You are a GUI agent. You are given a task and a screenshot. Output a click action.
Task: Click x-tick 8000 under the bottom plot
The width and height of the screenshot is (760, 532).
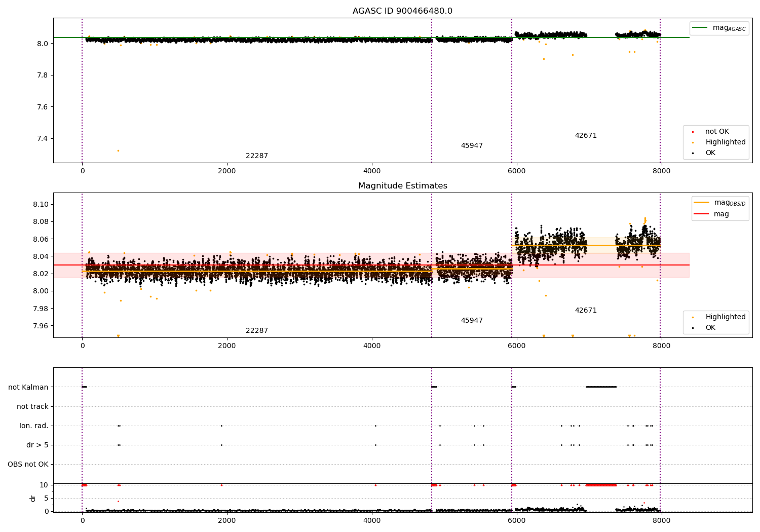tap(661, 521)
